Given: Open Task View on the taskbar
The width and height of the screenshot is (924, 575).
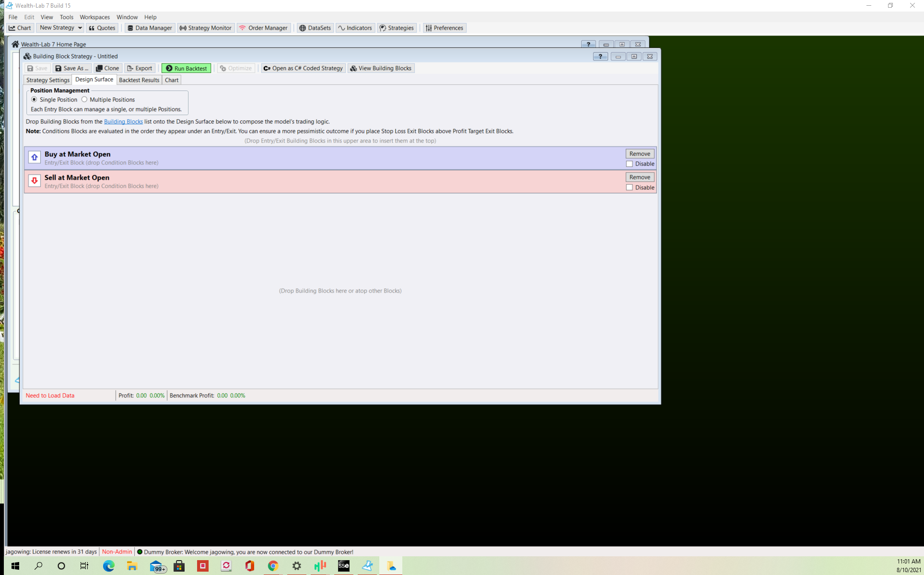Looking at the screenshot, I should click(x=84, y=566).
